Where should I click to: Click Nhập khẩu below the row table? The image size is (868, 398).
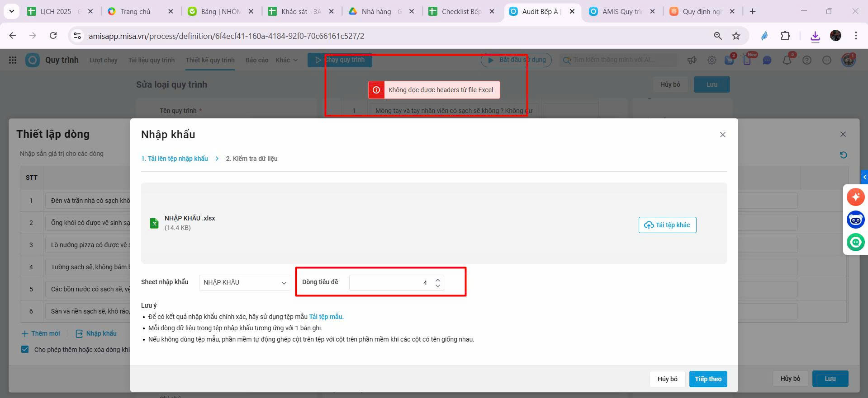(96, 333)
